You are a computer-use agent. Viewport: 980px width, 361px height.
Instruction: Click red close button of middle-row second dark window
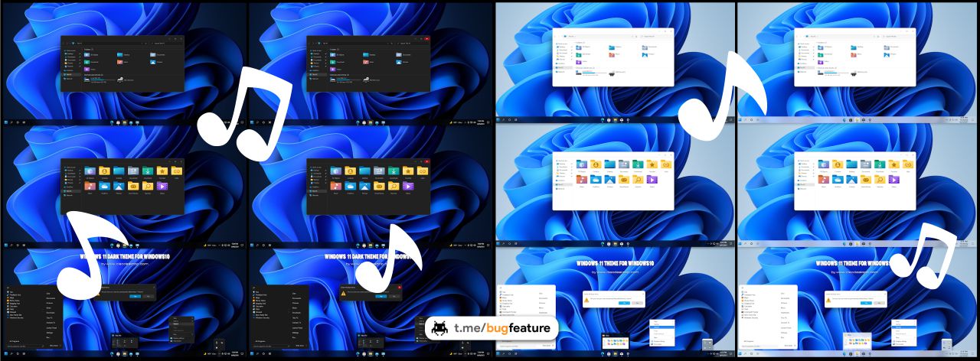click(426, 161)
